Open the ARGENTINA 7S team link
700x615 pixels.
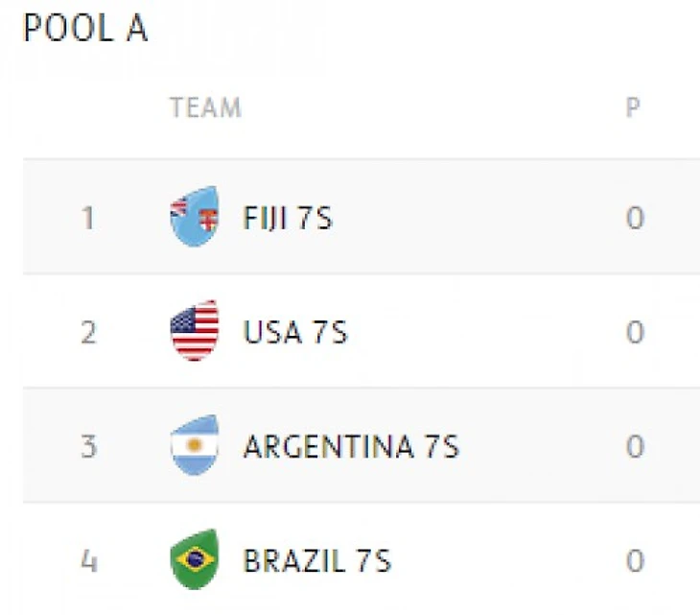pos(351,447)
